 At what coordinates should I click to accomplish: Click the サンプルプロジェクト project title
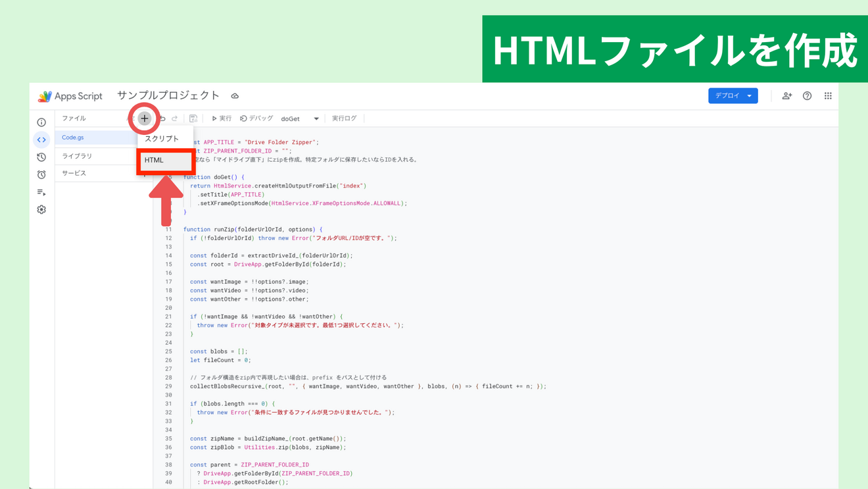click(x=168, y=96)
